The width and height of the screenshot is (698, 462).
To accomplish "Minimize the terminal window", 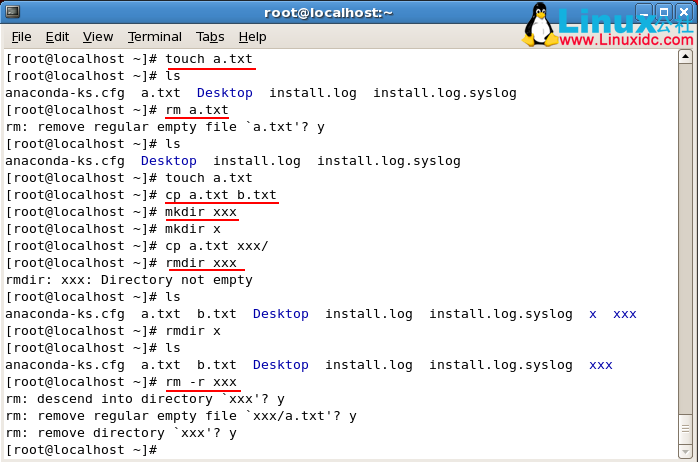I will coord(644,12).
